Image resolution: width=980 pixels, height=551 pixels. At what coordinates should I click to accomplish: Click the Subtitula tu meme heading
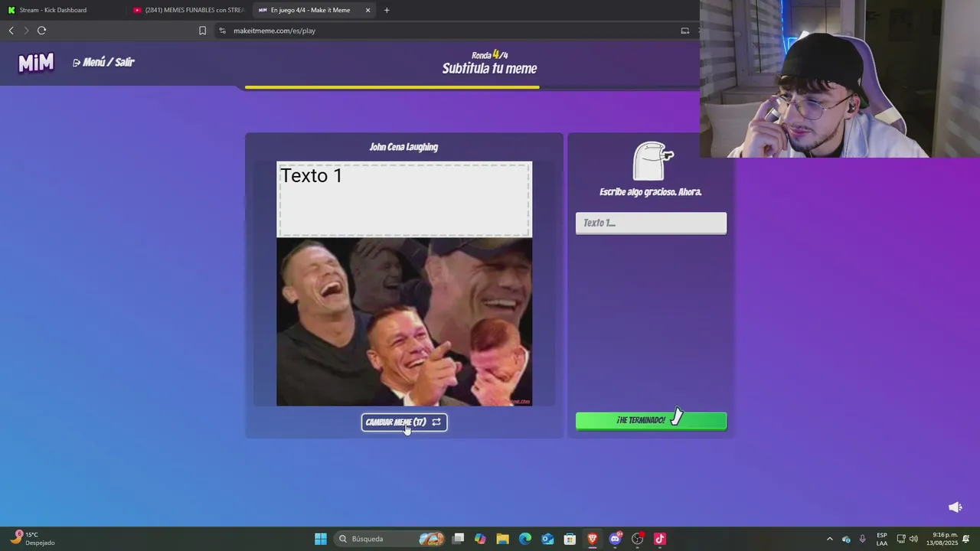489,68
